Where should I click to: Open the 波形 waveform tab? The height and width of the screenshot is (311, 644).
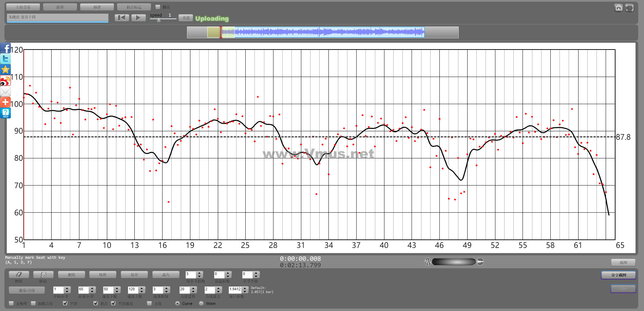(60, 7)
